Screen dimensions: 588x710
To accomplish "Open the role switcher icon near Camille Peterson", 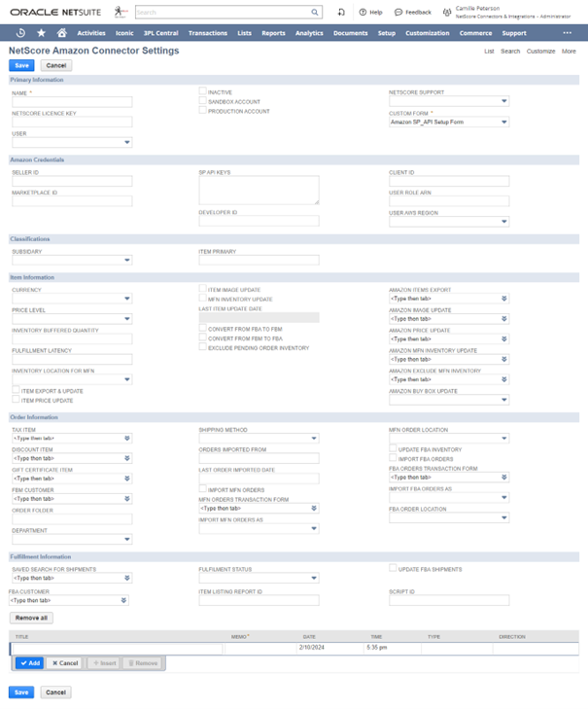I will pos(447,13).
